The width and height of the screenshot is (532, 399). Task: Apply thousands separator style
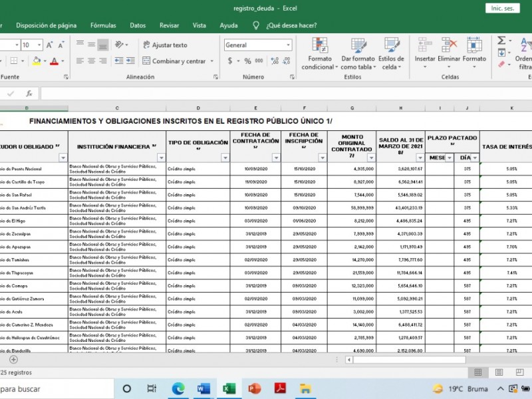pyautogui.click(x=259, y=61)
